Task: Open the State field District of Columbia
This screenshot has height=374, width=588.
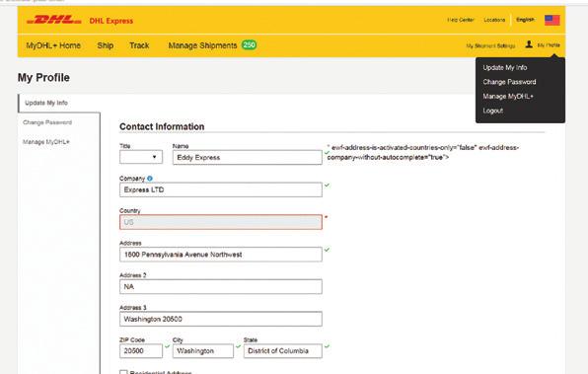Action: click(283, 351)
